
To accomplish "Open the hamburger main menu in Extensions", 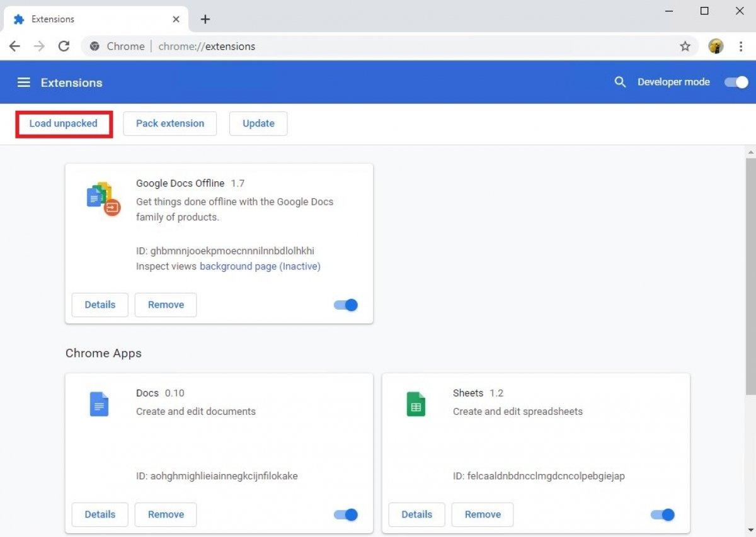I will pos(24,82).
